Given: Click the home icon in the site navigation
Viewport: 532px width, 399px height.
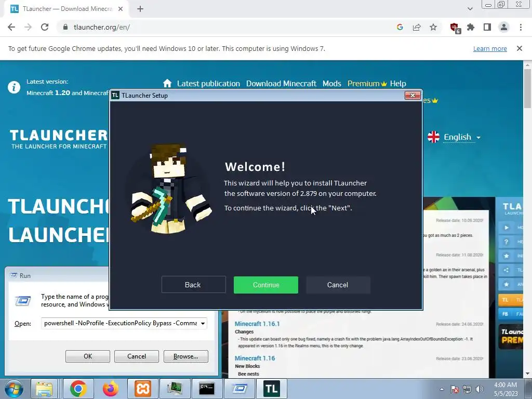Looking at the screenshot, I should tap(167, 83).
